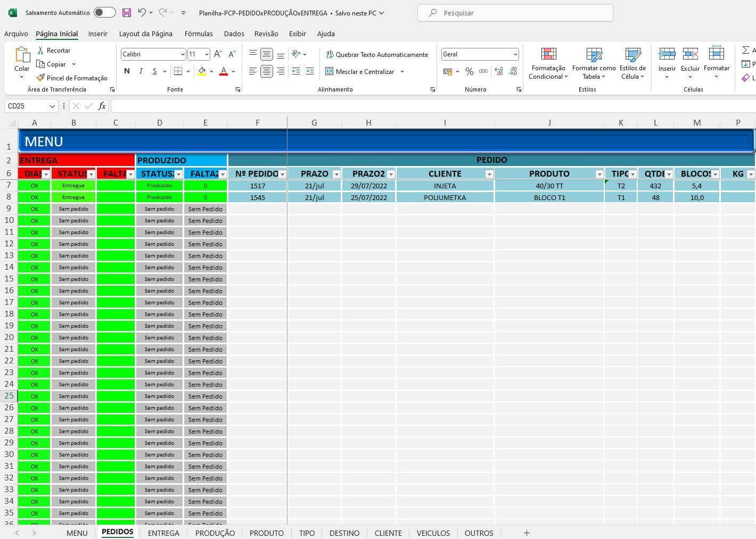Open CLIENTE column filter dropdown
Image resolution: width=756 pixels, height=539 pixels.
click(489, 175)
